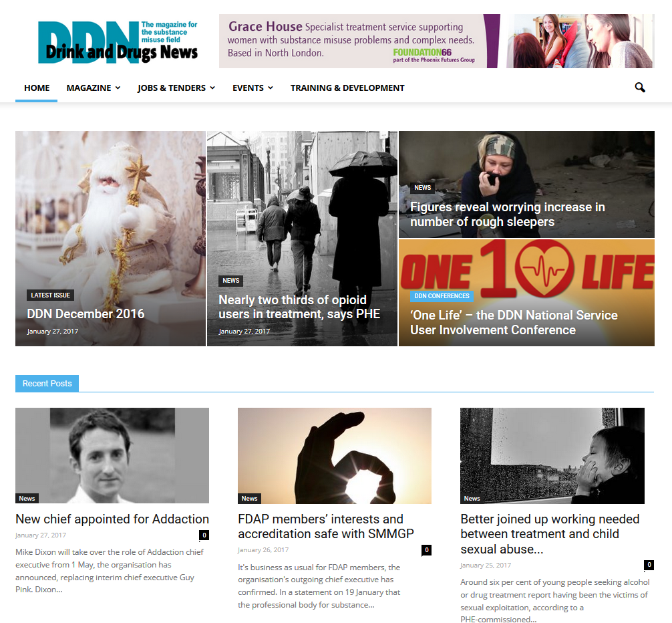
Task: Click News label on child window thumbnail
Action: pyautogui.click(x=472, y=498)
